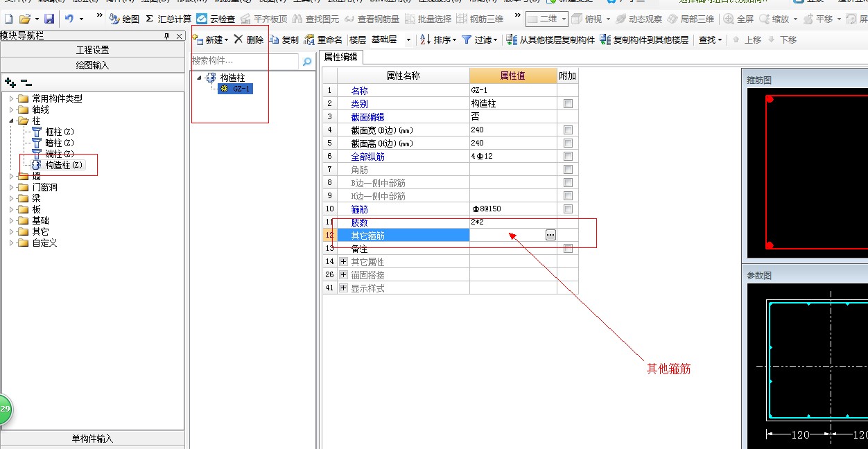Click 全屏 full screen tool
868x449 pixels.
point(739,19)
